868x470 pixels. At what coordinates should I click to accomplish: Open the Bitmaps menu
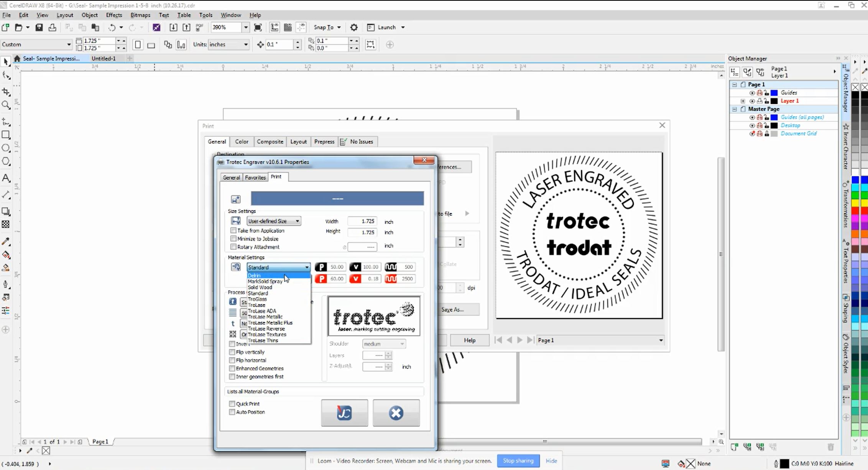tap(140, 15)
